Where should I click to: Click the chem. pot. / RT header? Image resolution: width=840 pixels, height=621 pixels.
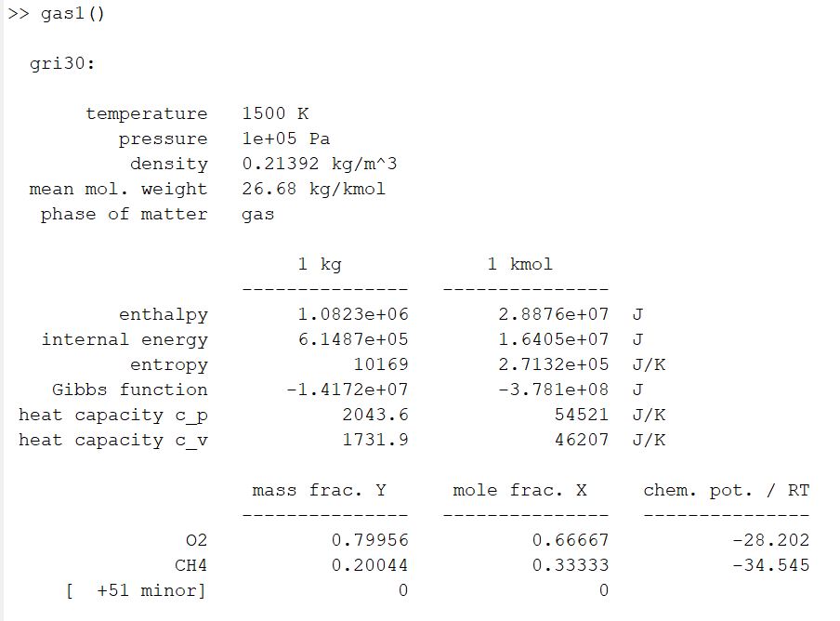pyautogui.click(x=727, y=490)
